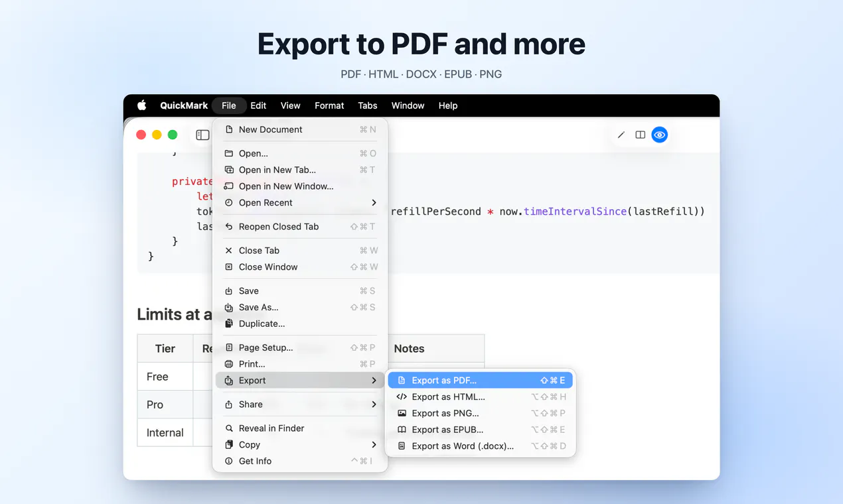Select Open in New Window… entry

[300, 186]
